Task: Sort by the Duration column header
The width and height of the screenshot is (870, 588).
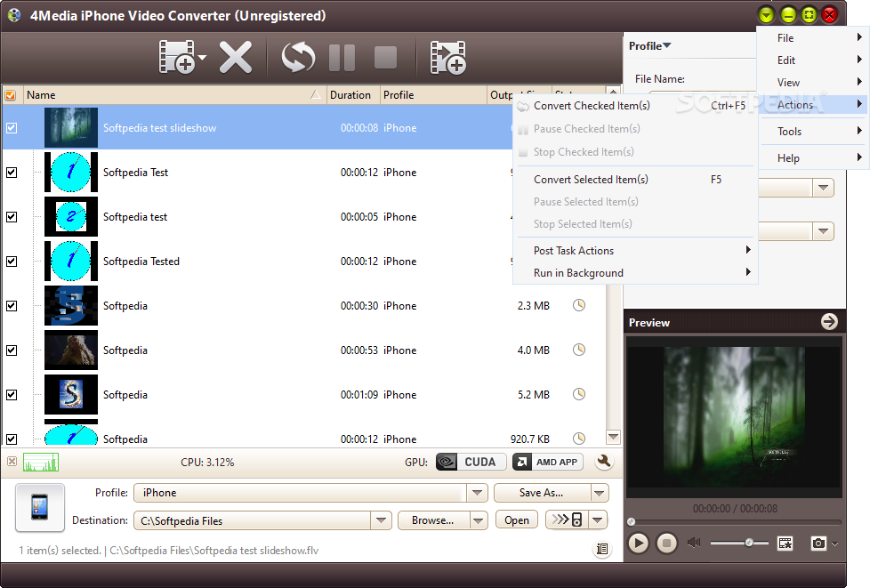Action: tap(353, 95)
